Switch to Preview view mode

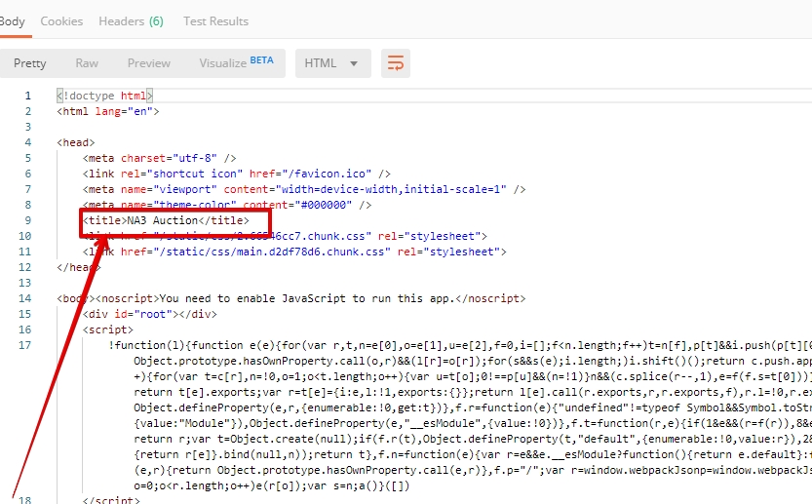tap(148, 63)
